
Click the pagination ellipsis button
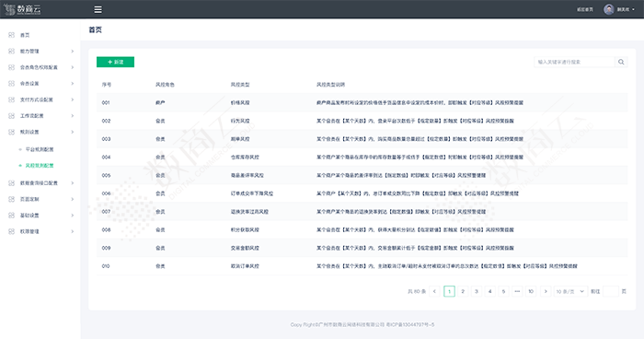[x=517, y=291]
